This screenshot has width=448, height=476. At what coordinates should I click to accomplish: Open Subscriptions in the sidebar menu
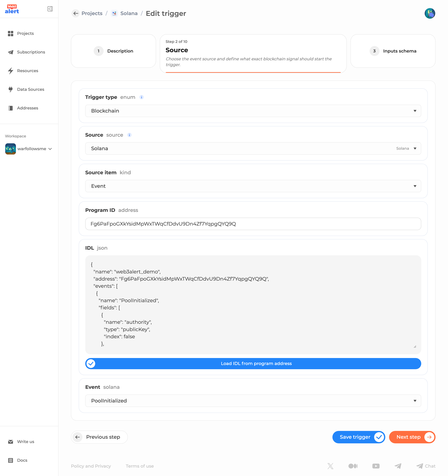[x=31, y=52]
